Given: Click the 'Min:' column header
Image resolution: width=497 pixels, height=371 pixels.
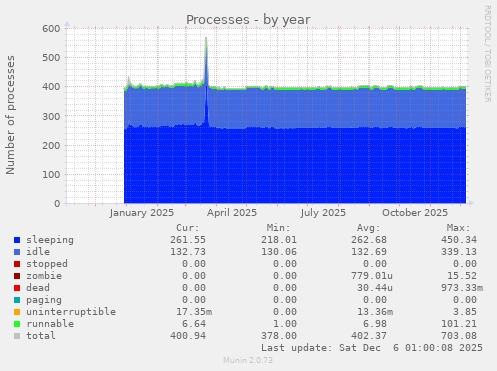Looking at the screenshot, I should 278,228.
